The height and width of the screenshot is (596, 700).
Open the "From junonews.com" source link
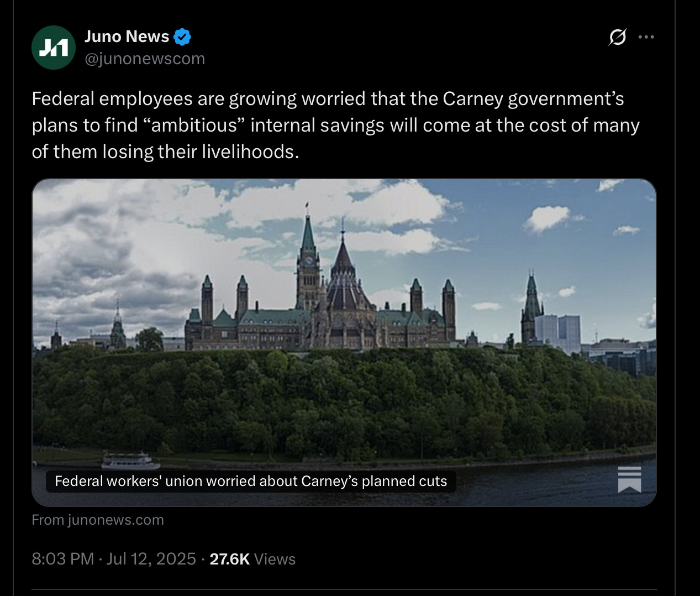click(98, 520)
